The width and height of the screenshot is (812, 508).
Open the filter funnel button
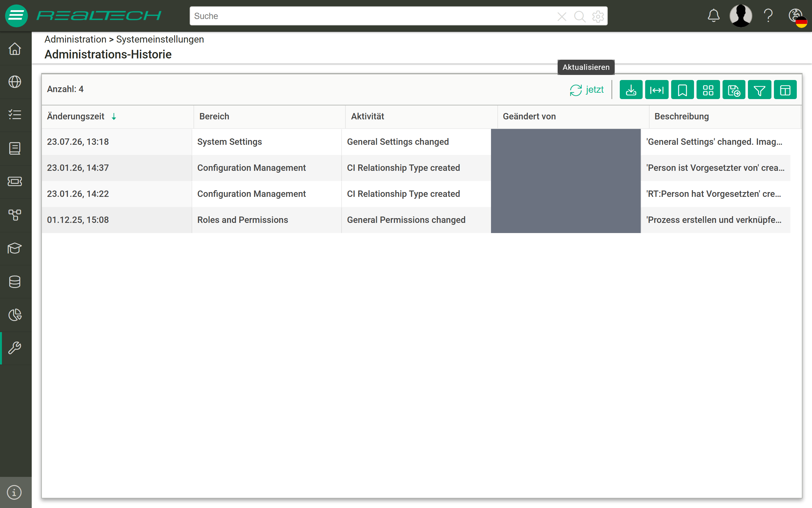click(759, 90)
